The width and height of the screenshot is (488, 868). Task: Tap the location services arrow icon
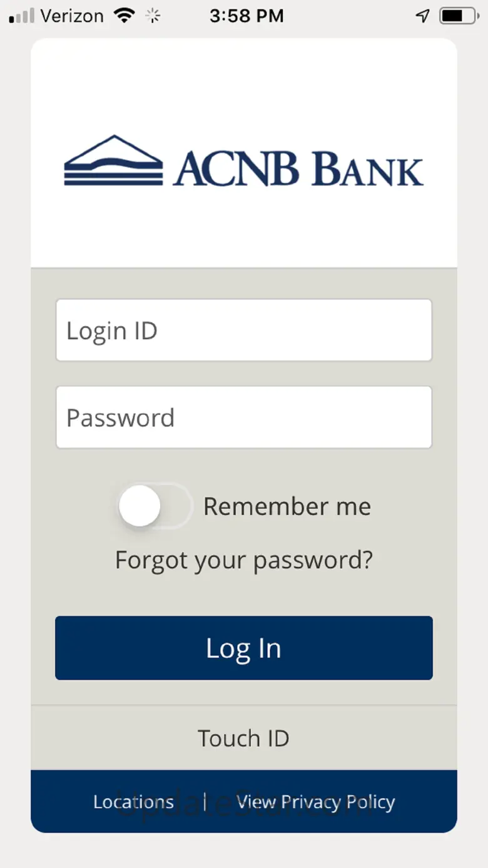423,16
